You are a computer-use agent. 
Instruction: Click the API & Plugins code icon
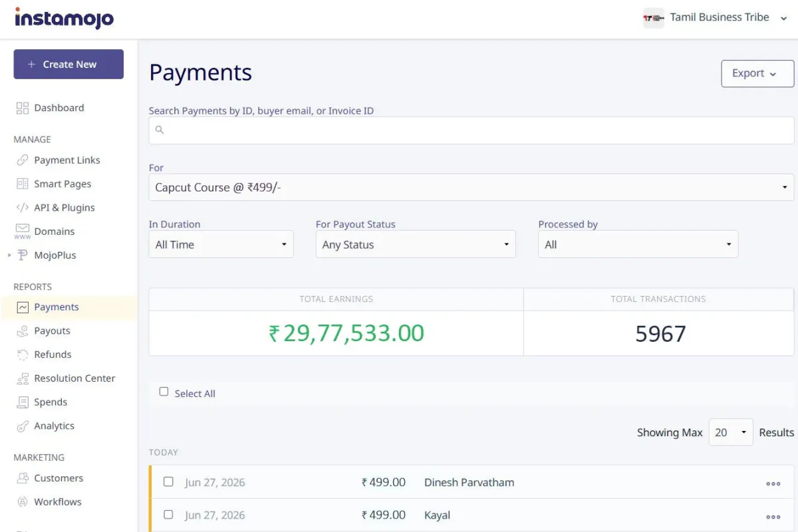(23, 207)
